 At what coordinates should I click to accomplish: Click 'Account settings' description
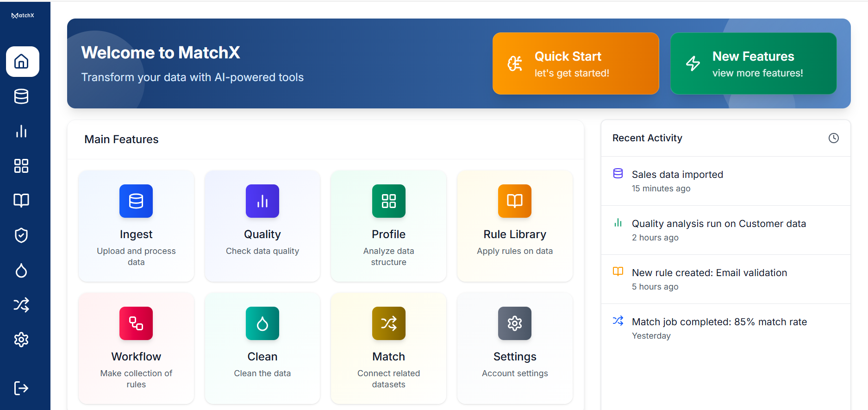tap(515, 373)
